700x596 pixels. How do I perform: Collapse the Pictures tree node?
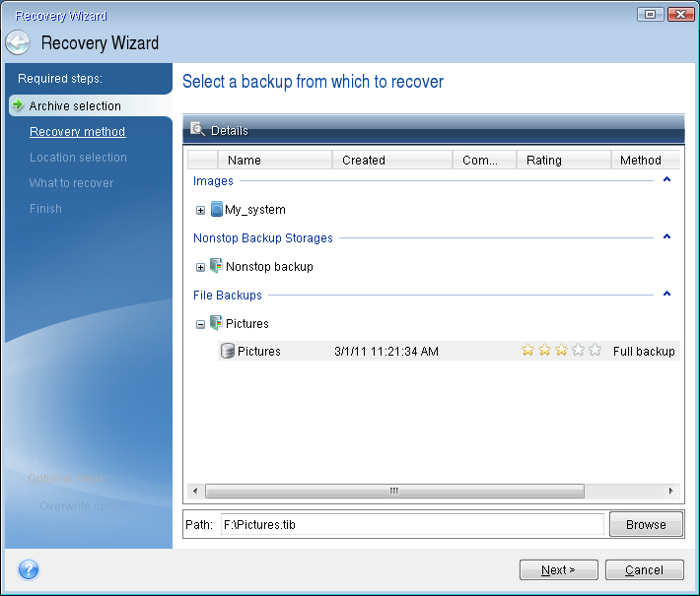click(x=201, y=324)
